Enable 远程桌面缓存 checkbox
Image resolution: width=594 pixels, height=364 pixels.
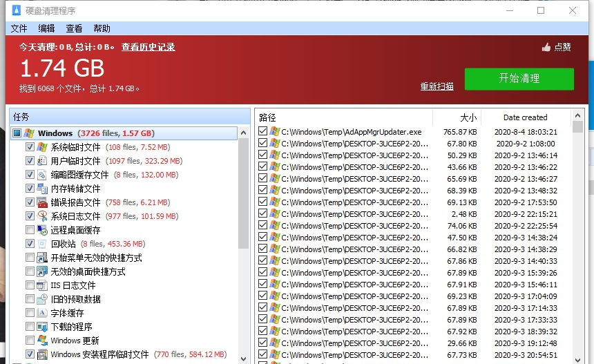(x=30, y=230)
